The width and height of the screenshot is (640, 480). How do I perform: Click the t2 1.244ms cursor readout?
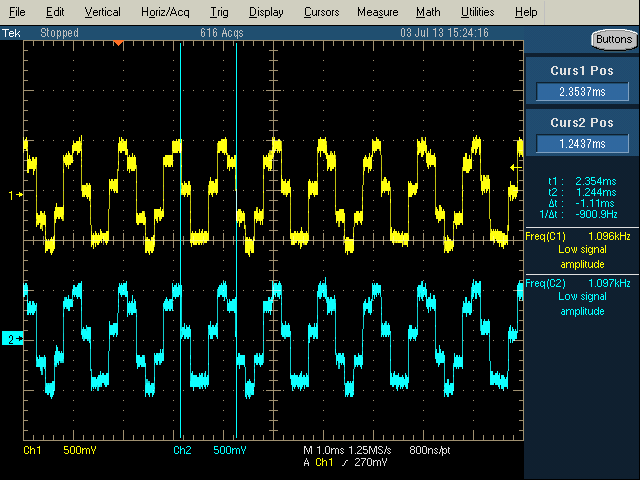[x=582, y=192]
